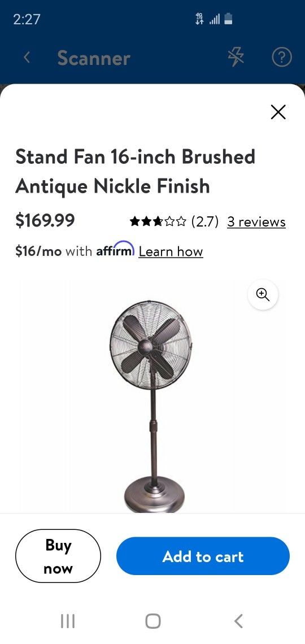Tap the Android navigation back arrow
Screen dimensions: 305x644
(x=238, y=621)
